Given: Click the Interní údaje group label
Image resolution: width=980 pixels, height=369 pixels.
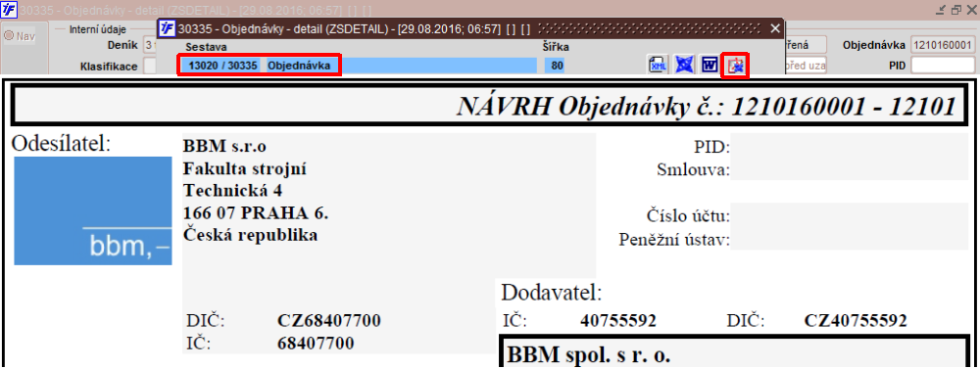Looking at the screenshot, I should [x=97, y=28].
